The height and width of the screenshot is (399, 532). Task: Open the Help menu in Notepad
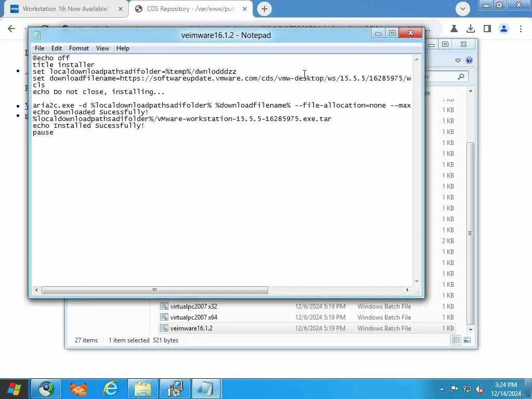click(x=123, y=48)
